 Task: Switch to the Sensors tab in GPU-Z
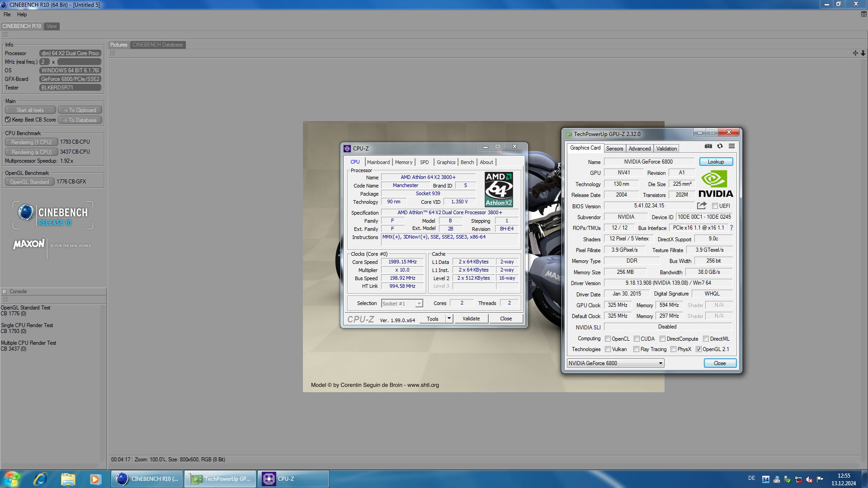614,149
